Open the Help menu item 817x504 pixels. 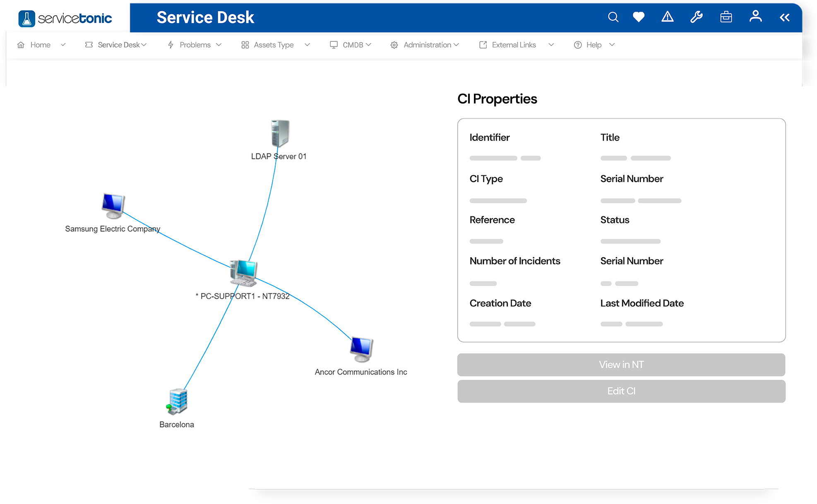click(x=594, y=45)
